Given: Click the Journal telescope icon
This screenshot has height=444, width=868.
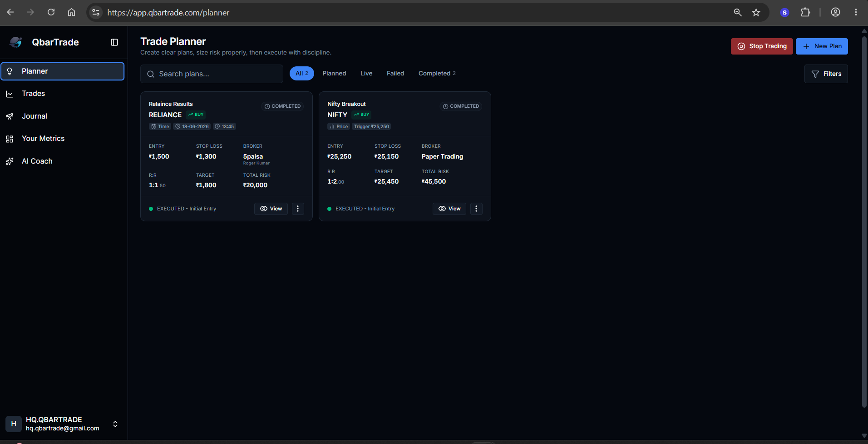Looking at the screenshot, I should pyautogui.click(x=10, y=116).
